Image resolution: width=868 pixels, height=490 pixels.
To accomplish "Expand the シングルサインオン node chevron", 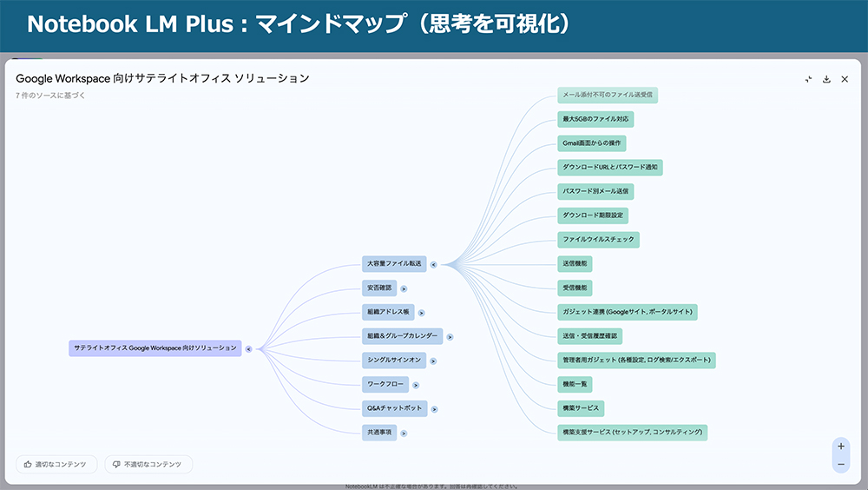I will 433,361.
